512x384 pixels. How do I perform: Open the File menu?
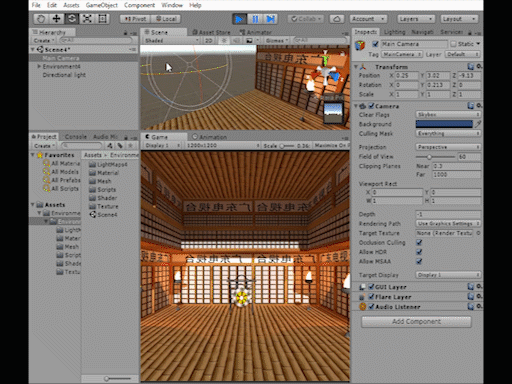coord(36,5)
